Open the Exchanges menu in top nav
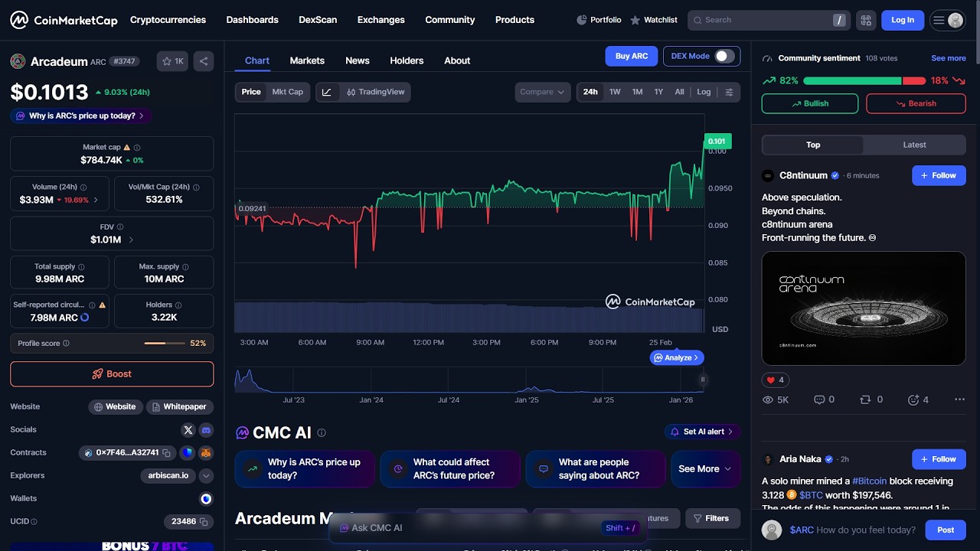The width and height of the screenshot is (980, 551). pyautogui.click(x=381, y=20)
